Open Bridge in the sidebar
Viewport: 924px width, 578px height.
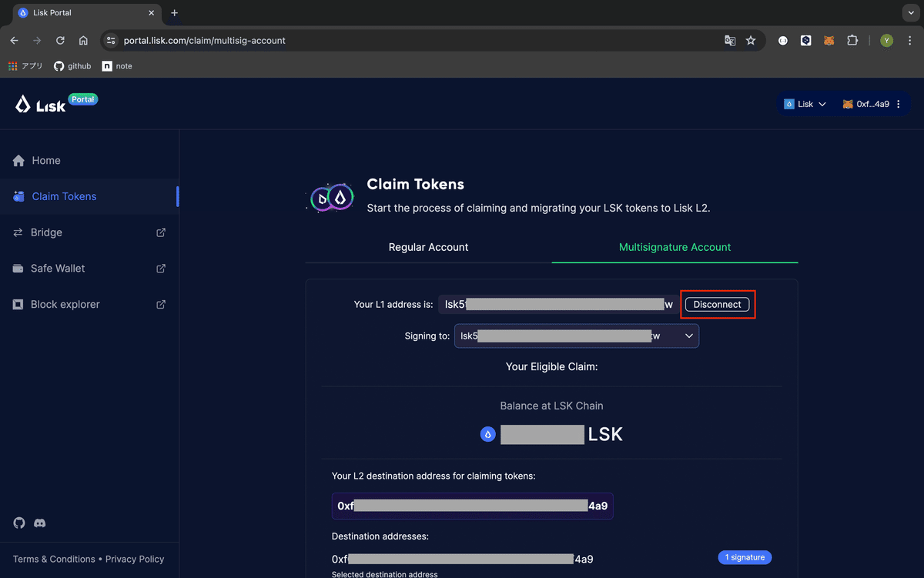click(89, 232)
